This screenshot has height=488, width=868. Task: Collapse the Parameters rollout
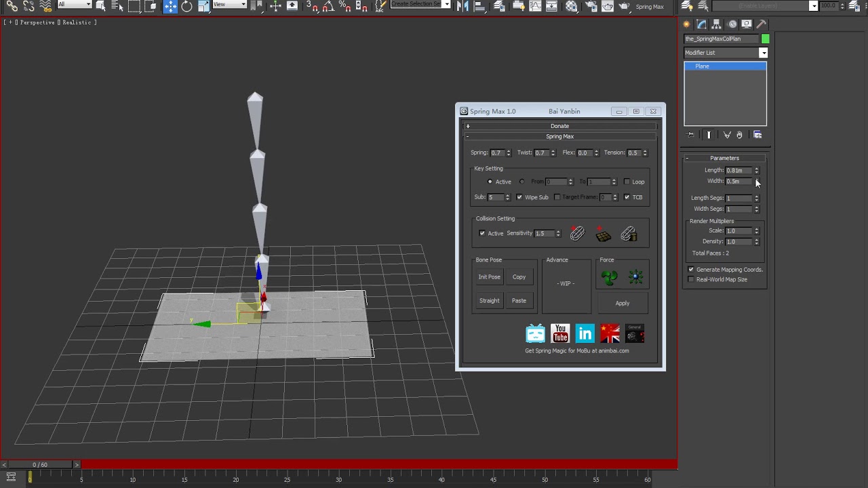(724, 158)
